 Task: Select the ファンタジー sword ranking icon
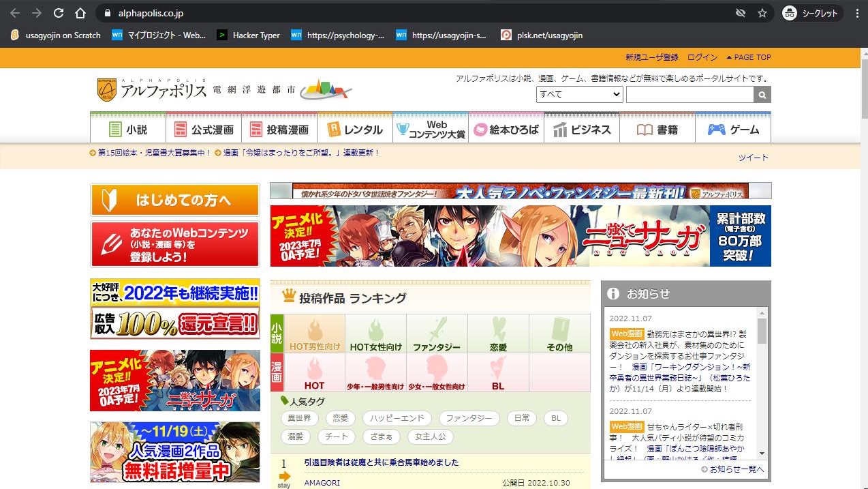(x=437, y=334)
